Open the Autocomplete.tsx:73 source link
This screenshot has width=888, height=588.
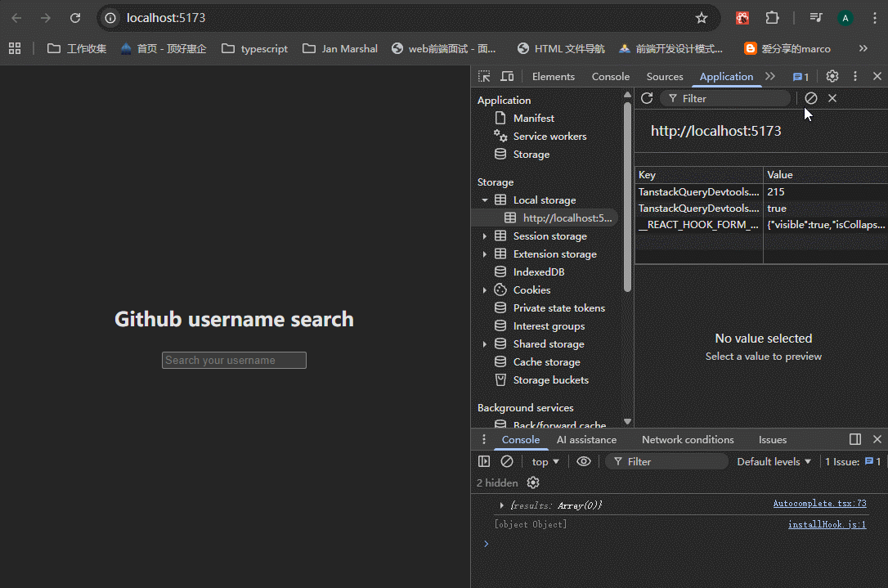point(819,504)
